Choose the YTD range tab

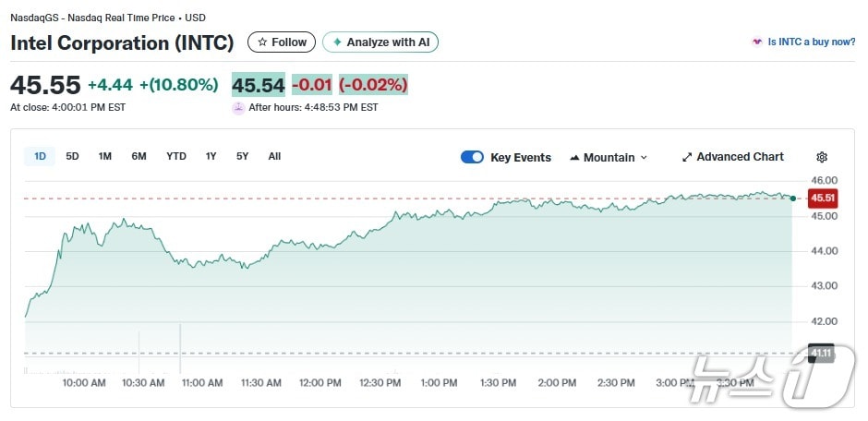[x=176, y=156]
